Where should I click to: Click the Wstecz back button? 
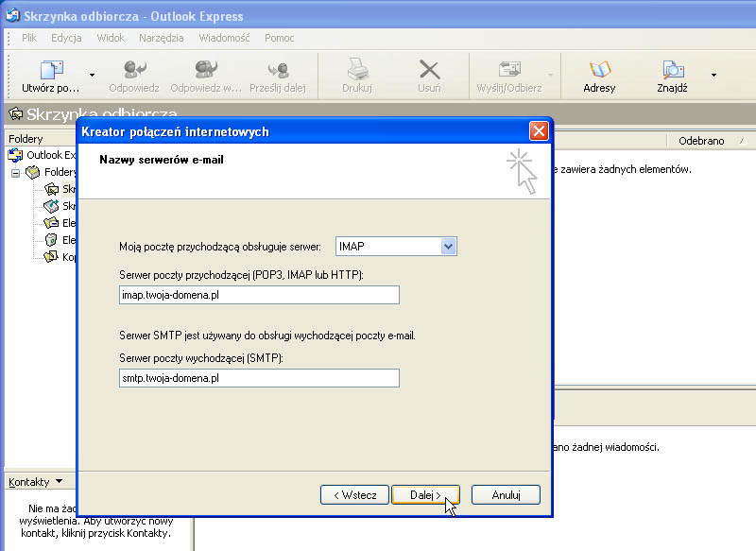[354, 495]
